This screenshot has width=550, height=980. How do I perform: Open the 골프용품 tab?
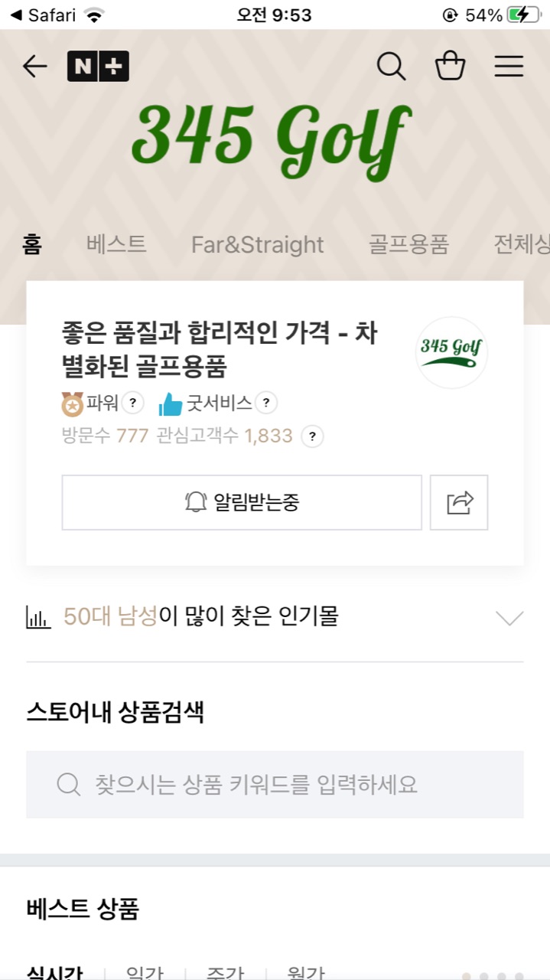(408, 244)
